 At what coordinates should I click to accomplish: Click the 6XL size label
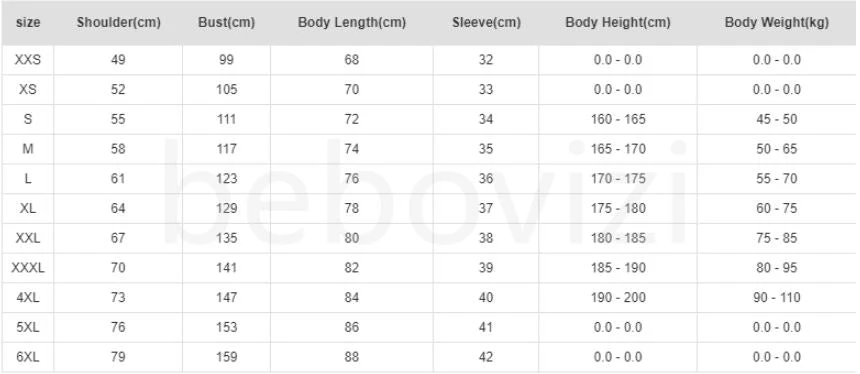27,357
